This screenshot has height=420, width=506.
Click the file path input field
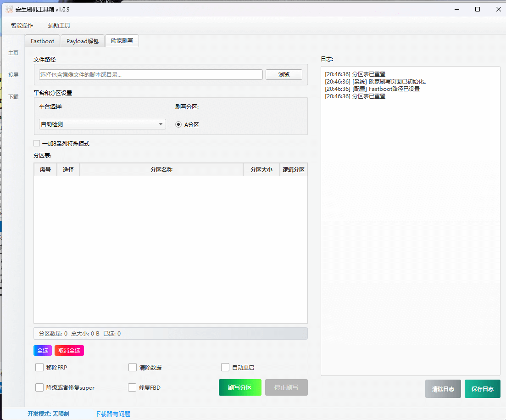click(149, 74)
